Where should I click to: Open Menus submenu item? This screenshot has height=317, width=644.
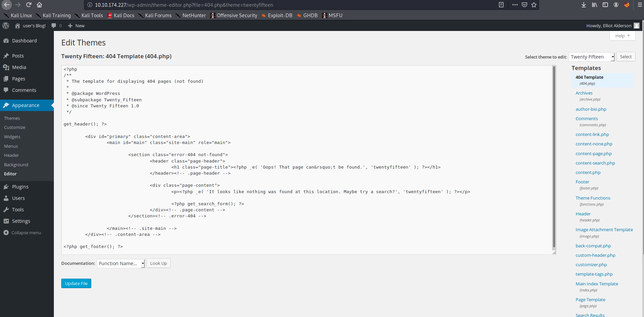pos(11,146)
